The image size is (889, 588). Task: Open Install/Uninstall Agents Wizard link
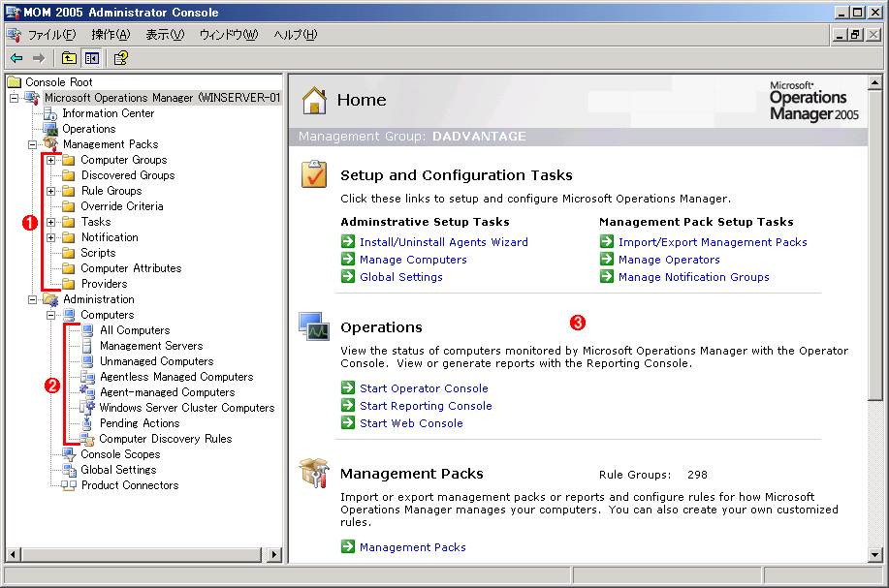click(x=443, y=242)
